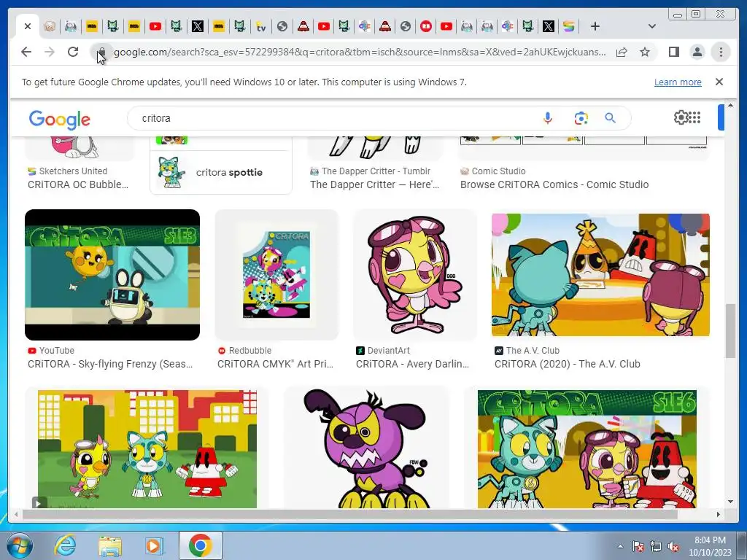The height and width of the screenshot is (560, 747).
Task: Open the Chrome profile menu
Action: click(x=697, y=52)
